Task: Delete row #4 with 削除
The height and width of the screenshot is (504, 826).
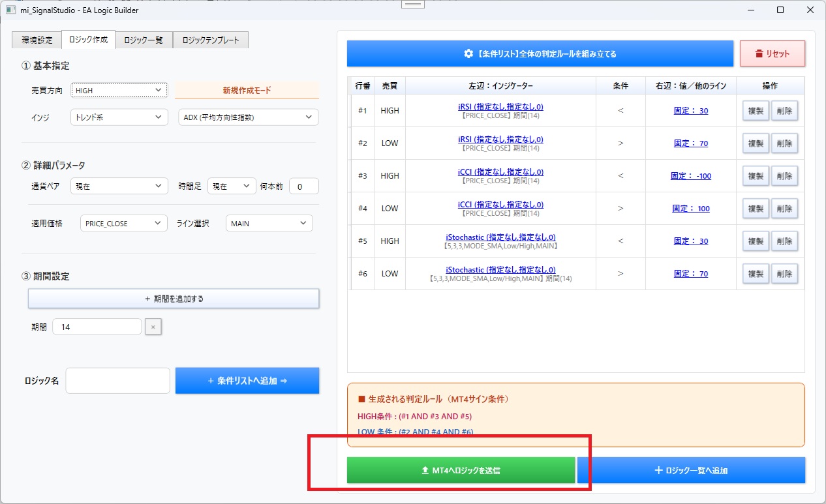Action: point(784,209)
